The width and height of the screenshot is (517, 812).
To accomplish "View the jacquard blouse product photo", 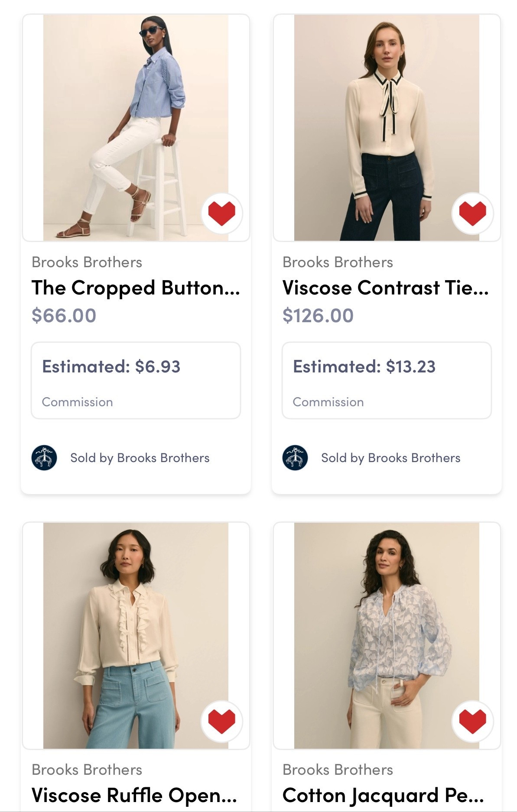I will (387, 635).
